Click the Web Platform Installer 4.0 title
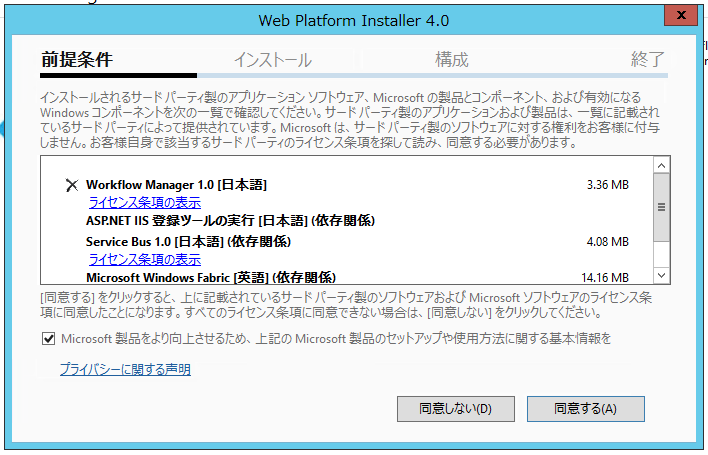 354,20
